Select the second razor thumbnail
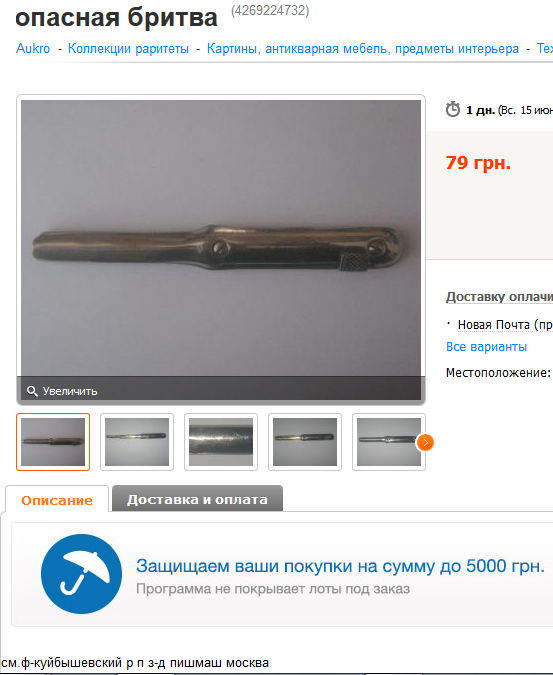 137,442
